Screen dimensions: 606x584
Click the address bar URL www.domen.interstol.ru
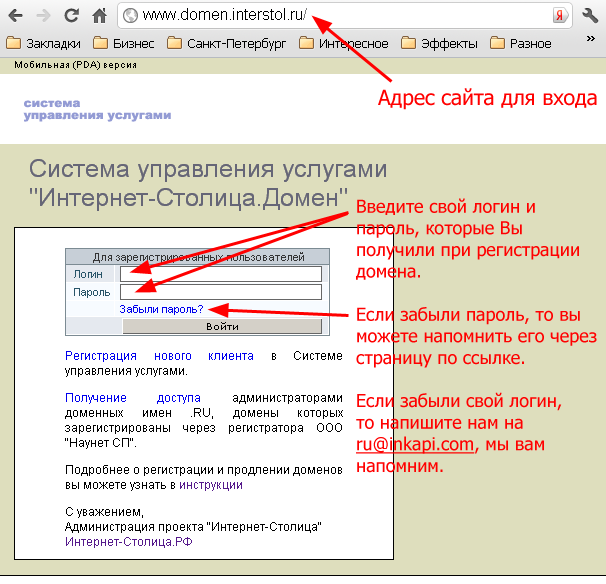click(225, 15)
